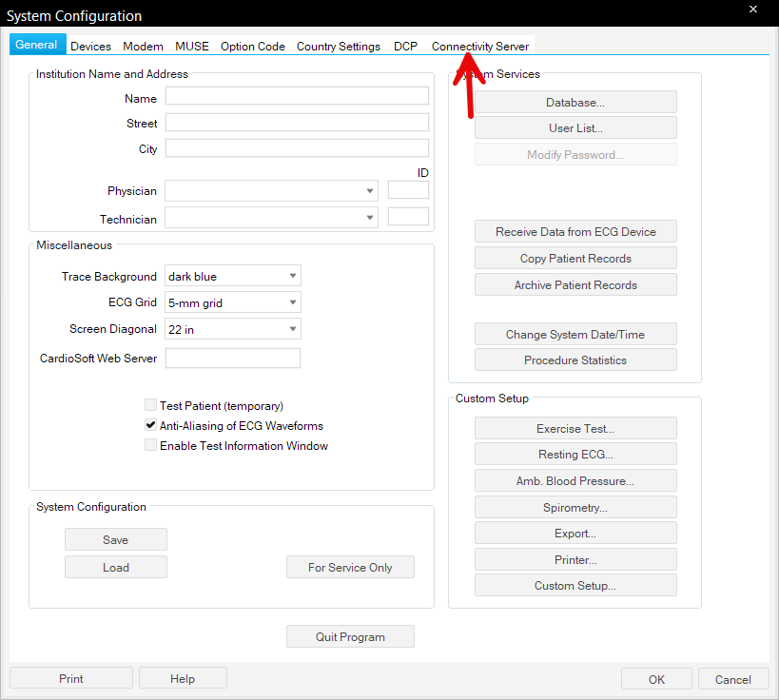
Task: Switch to the Devices tab
Action: point(90,46)
